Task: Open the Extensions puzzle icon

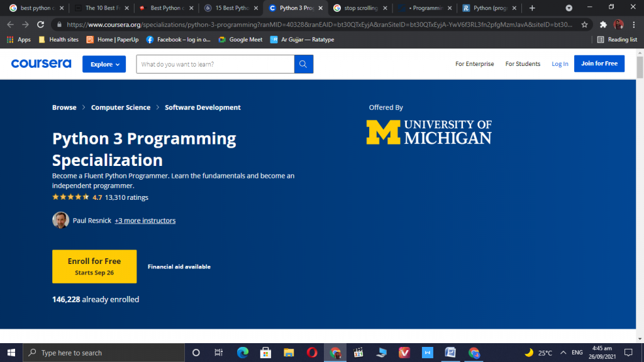Action: tap(603, 25)
